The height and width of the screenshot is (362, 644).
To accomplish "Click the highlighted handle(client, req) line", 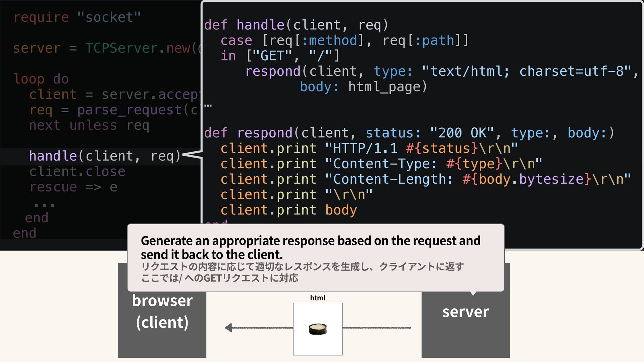I will [x=105, y=156].
